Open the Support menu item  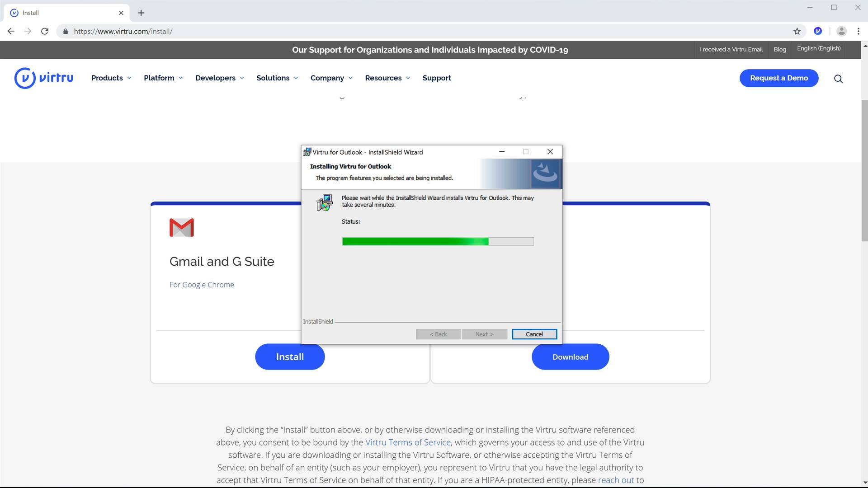[x=437, y=78]
